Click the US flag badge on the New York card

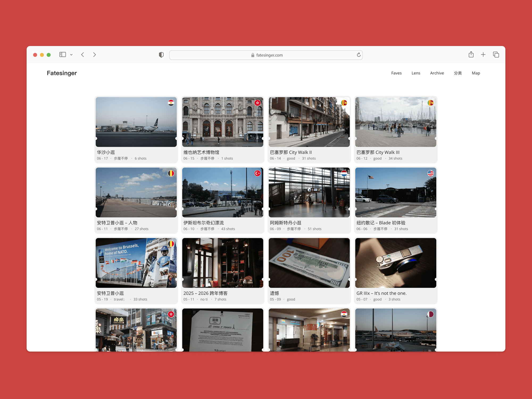[430, 173]
